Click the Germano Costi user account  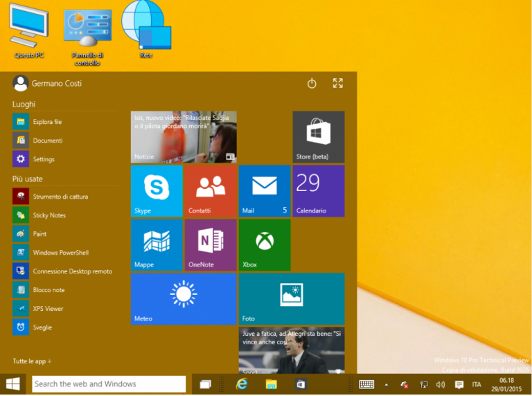(x=47, y=83)
